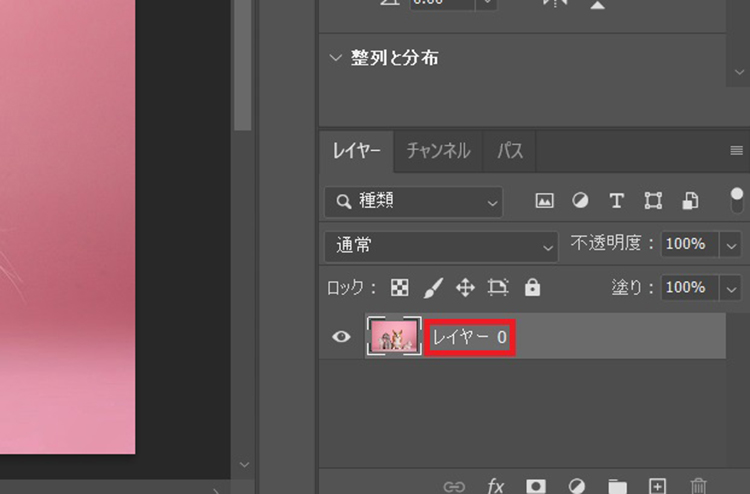Select the レイヤー tab

pos(356,151)
